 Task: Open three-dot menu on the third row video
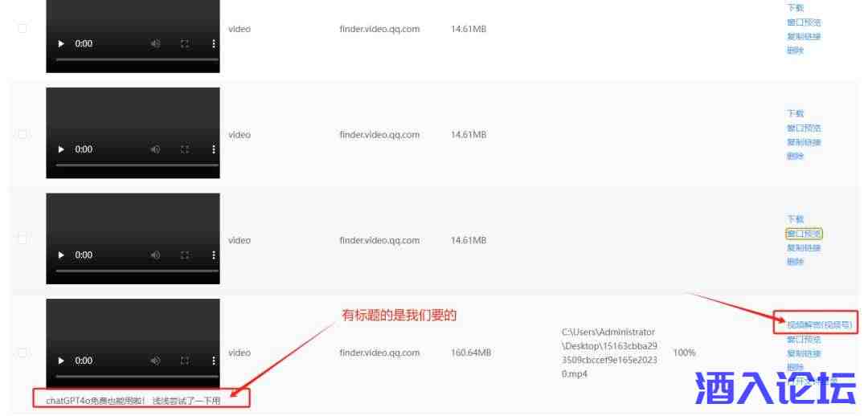coord(214,255)
